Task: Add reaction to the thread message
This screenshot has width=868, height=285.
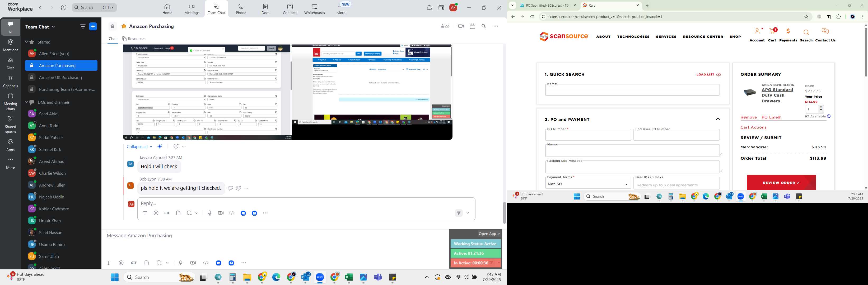Action: pos(176,146)
